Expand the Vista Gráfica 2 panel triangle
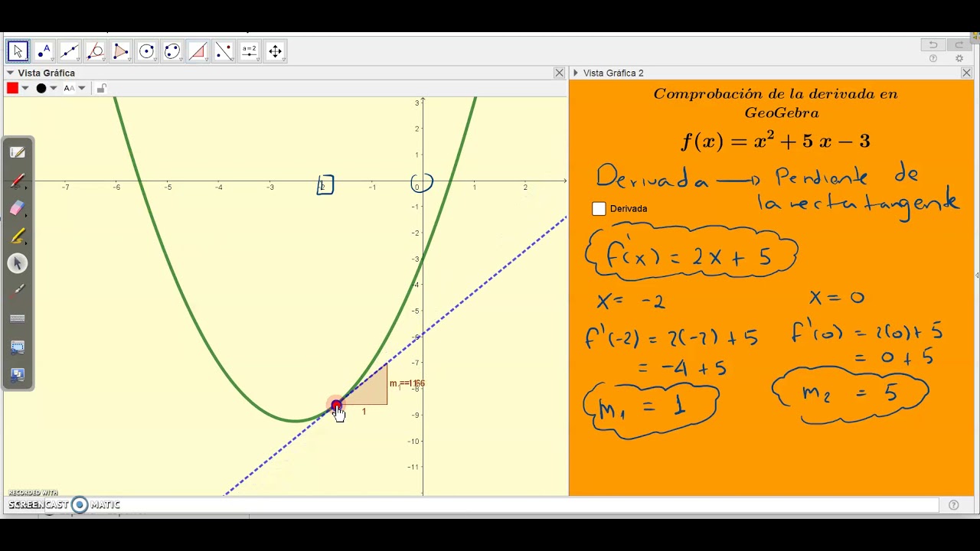 coord(576,73)
